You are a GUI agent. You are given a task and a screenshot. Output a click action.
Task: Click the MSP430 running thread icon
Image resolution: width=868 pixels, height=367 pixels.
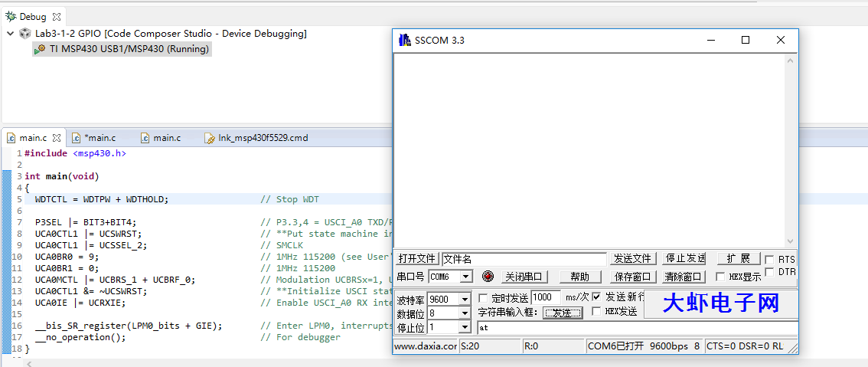pyautogui.click(x=39, y=49)
